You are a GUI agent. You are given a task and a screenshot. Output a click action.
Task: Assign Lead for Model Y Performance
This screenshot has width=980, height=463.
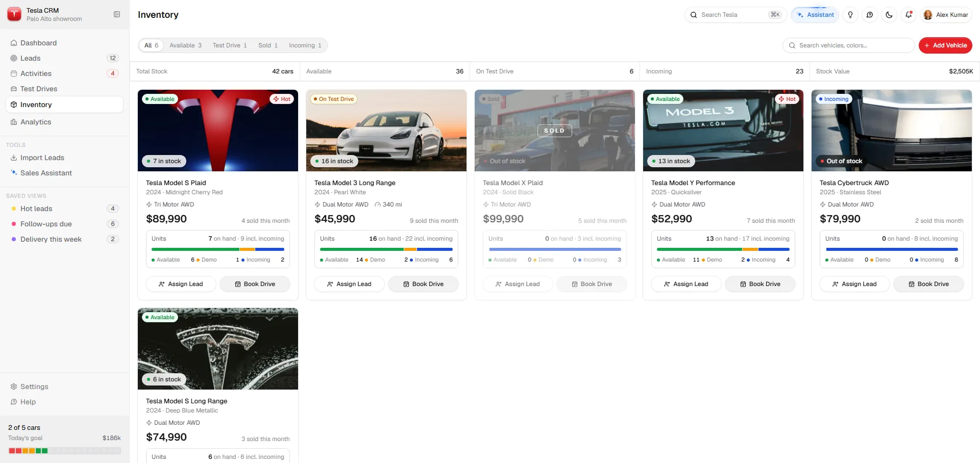(x=686, y=284)
